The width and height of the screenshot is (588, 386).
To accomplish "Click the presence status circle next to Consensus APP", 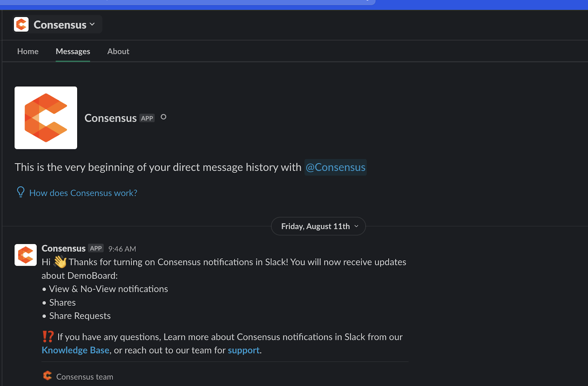I will [164, 117].
